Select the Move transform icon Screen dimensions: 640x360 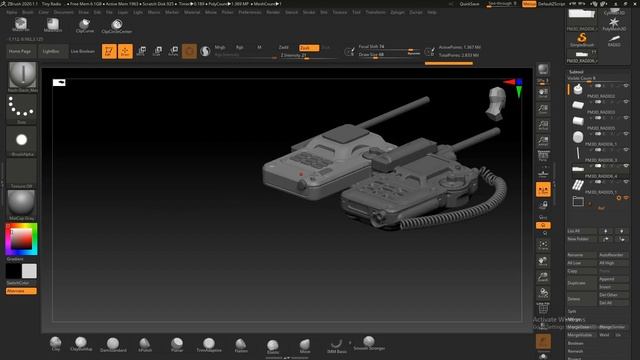point(142,51)
